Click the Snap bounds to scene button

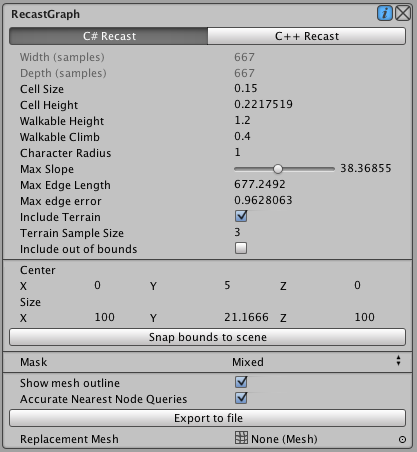(207, 337)
